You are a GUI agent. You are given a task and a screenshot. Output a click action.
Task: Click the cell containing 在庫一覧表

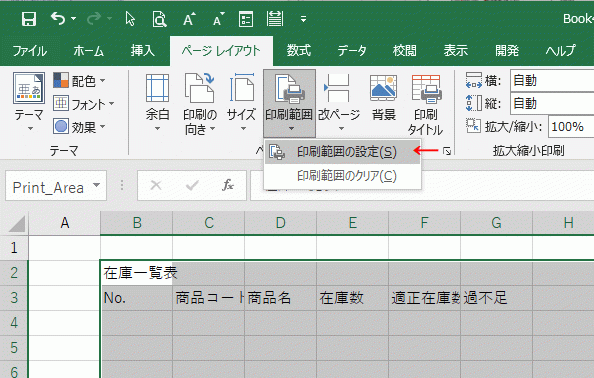(x=136, y=273)
